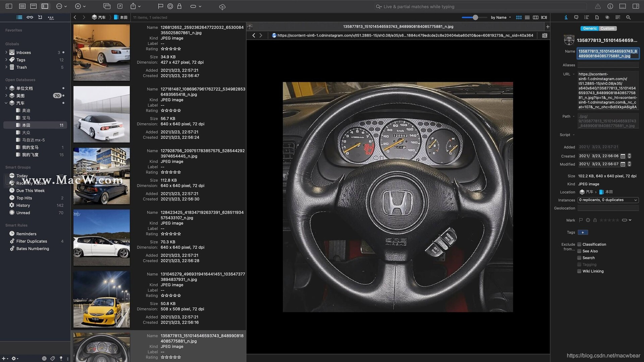Click the lock icon in the toolbar
The height and width of the screenshot is (362, 644).
(179, 6)
